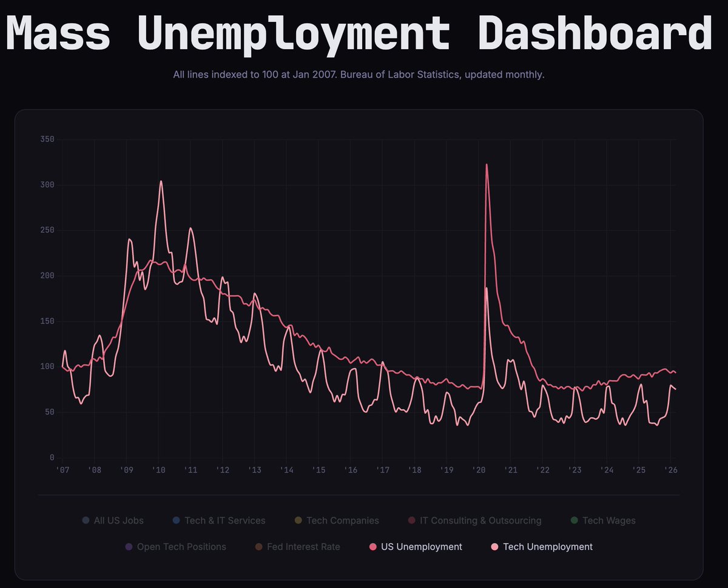Screen dimensions: 728x588
Task: Click the '19 x-axis label
Action: click(447, 470)
